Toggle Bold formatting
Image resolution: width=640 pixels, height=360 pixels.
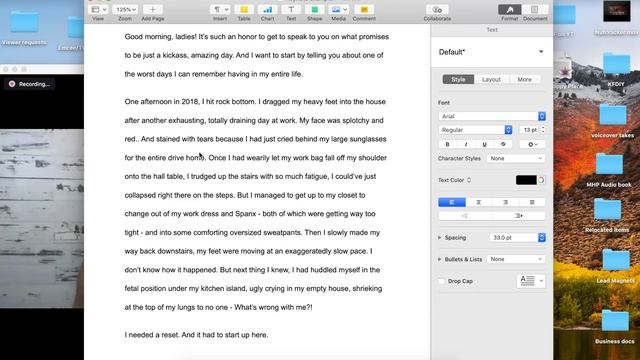(447, 144)
